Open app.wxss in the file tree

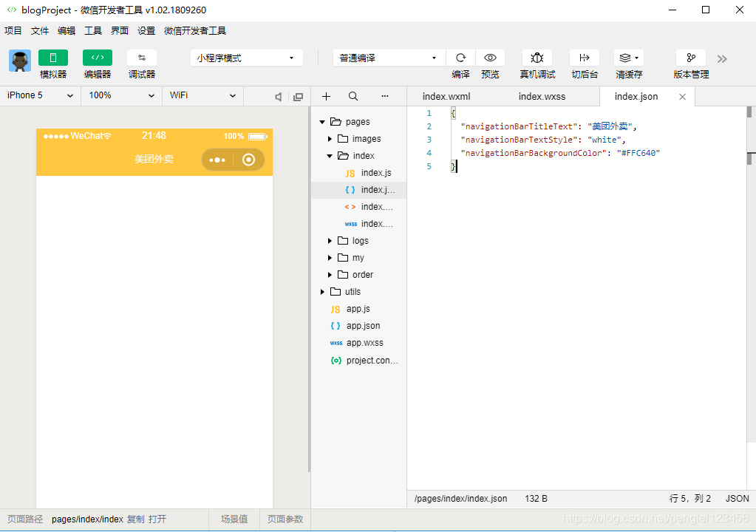coord(358,343)
